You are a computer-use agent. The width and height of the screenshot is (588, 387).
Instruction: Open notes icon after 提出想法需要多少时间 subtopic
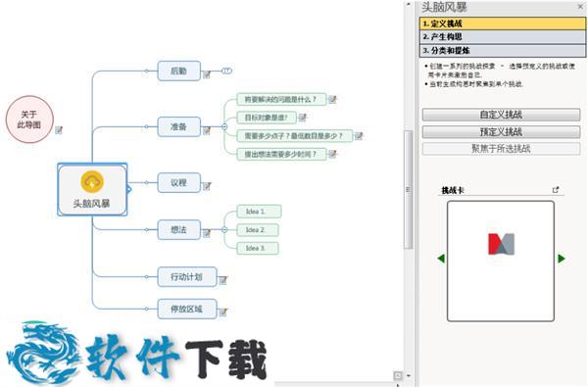click(332, 154)
